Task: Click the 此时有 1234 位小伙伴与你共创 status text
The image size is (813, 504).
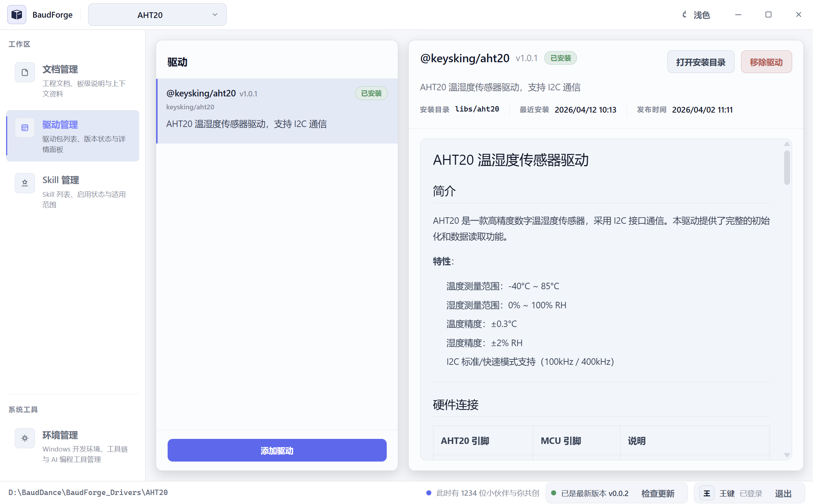Action: (487, 493)
